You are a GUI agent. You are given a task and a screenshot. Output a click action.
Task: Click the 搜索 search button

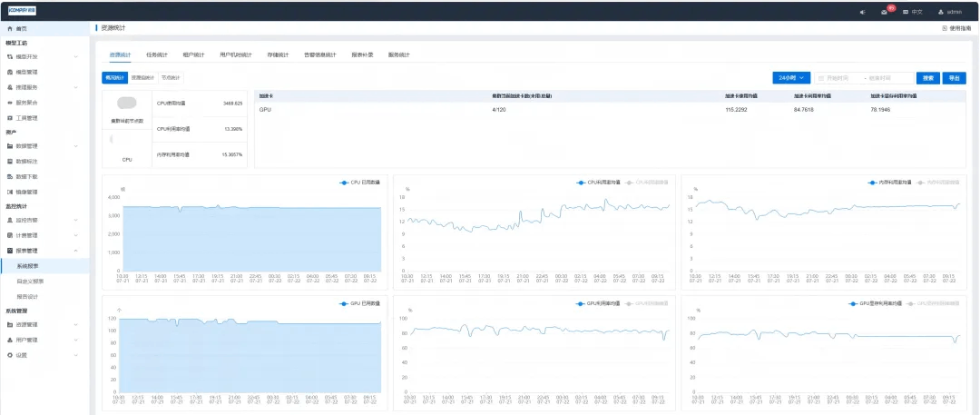(x=928, y=78)
